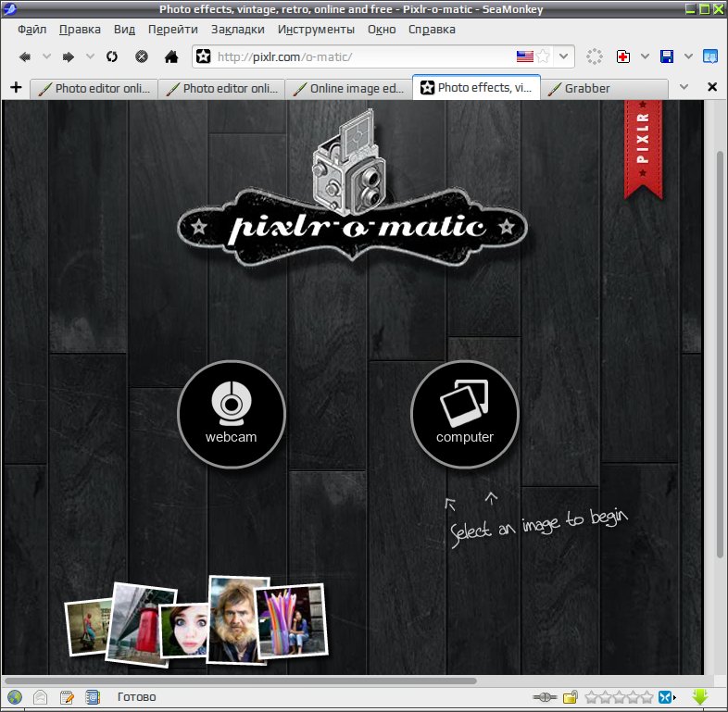Rate the page with the fifth star

point(646,696)
